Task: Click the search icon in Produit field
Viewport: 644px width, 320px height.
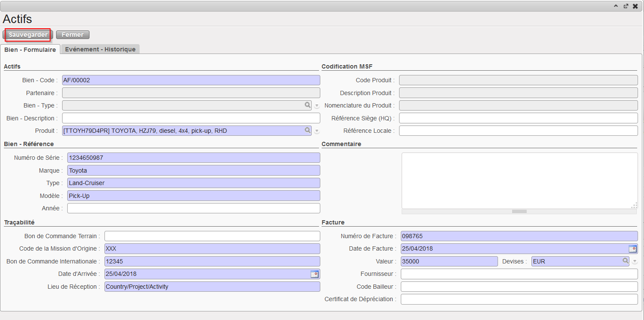Action: [x=307, y=130]
